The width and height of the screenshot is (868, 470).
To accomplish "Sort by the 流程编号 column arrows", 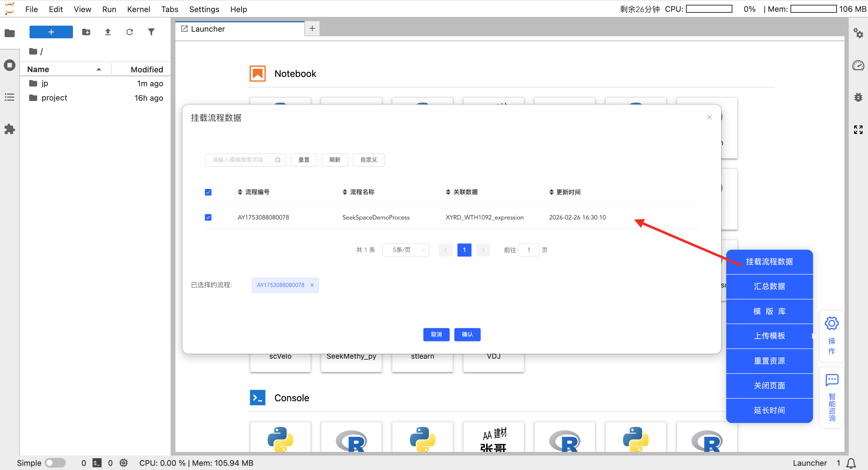I will 240,192.
